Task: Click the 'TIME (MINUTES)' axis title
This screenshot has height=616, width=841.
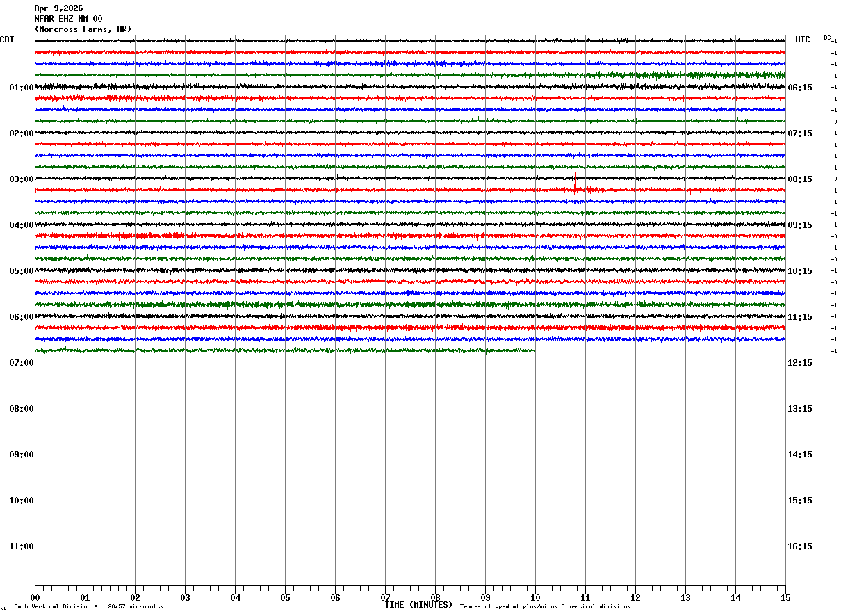Action: pyautogui.click(x=418, y=605)
